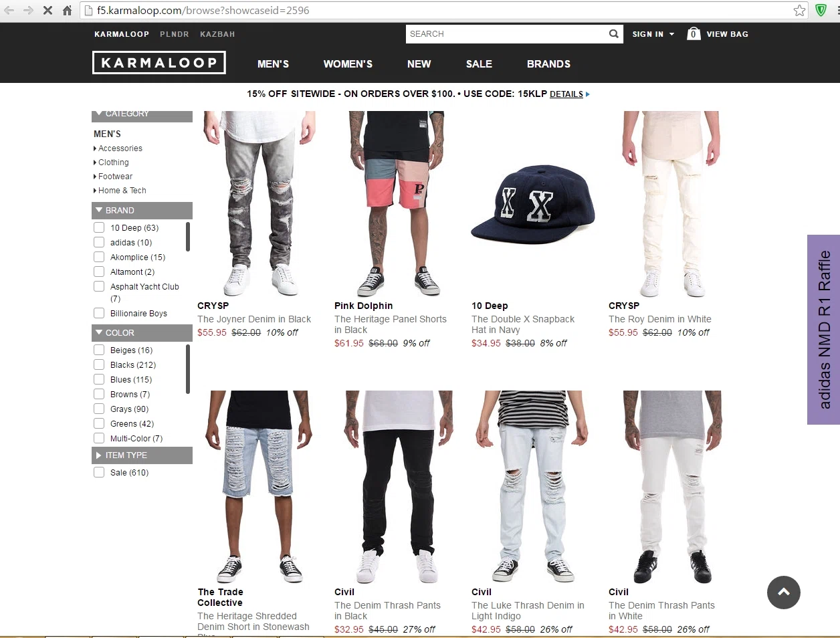The image size is (840, 638).
Task: Open the Women's menu
Action: (x=348, y=64)
